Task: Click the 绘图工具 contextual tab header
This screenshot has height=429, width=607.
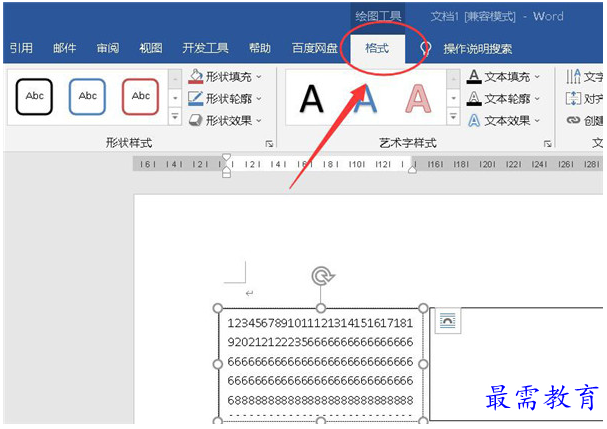Action: [378, 16]
